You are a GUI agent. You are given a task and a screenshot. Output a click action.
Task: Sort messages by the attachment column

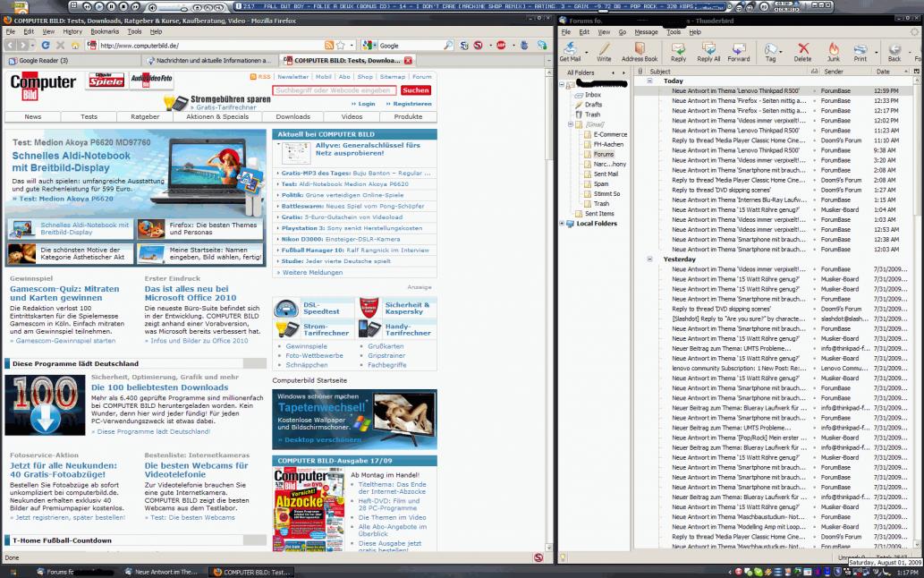pyautogui.click(x=640, y=72)
